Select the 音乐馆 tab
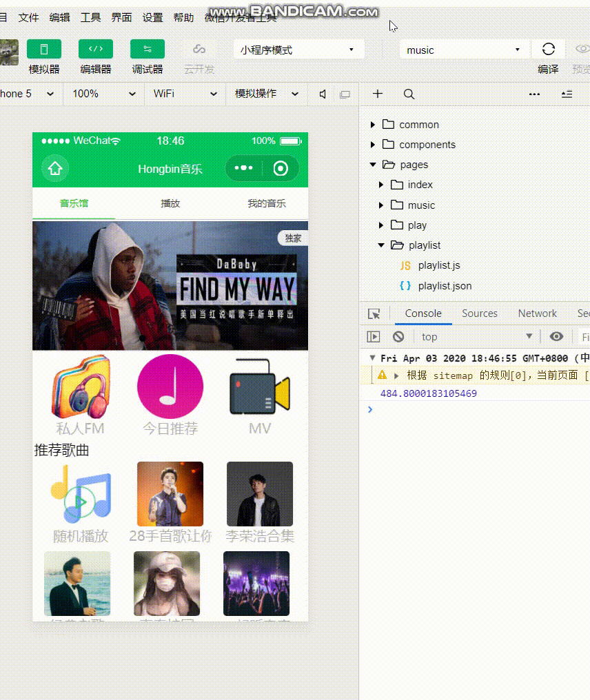Viewport: 590px width, 700px height. (x=74, y=203)
